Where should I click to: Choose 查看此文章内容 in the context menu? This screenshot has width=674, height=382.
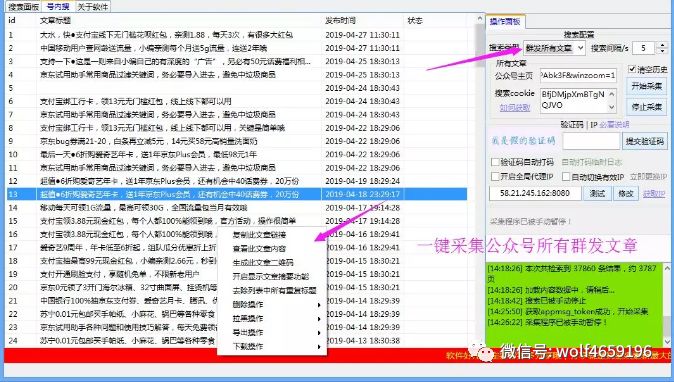coord(259,248)
